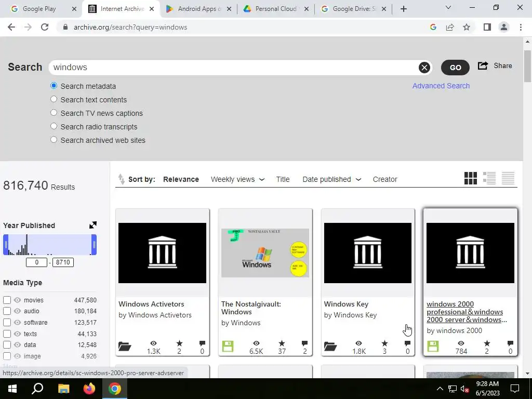
Task: Open Chrome three-dot menu
Action: point(521,27)
